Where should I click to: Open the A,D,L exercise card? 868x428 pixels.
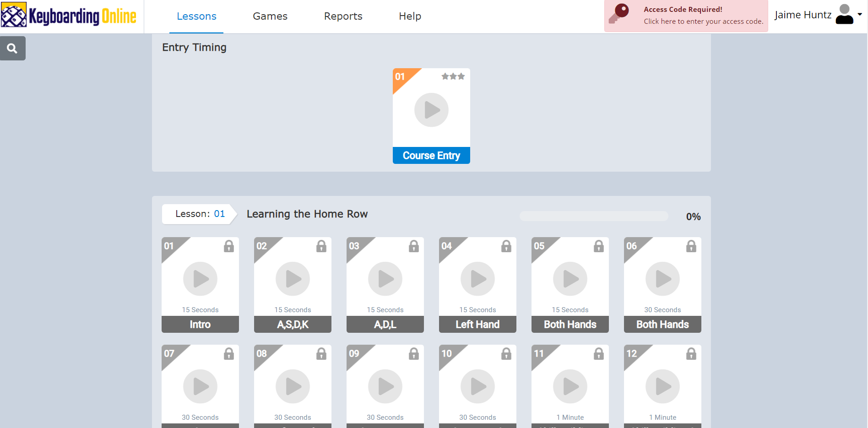385,285
